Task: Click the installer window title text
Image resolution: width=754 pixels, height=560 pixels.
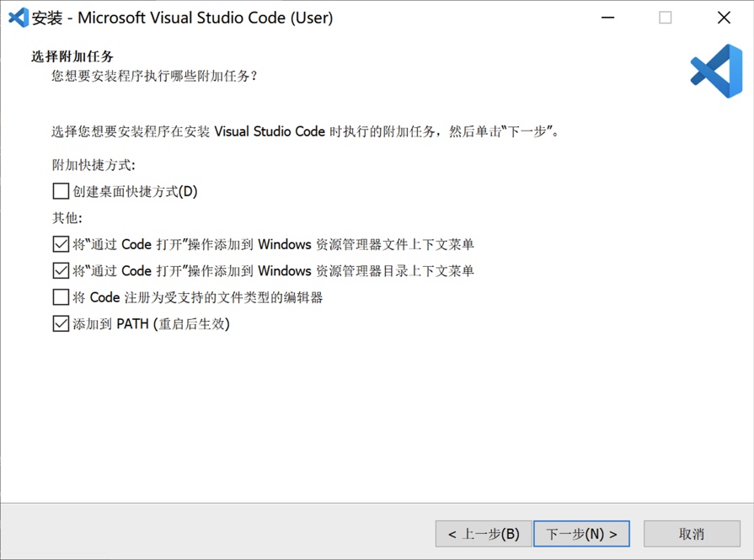Action: click(182, 18)
